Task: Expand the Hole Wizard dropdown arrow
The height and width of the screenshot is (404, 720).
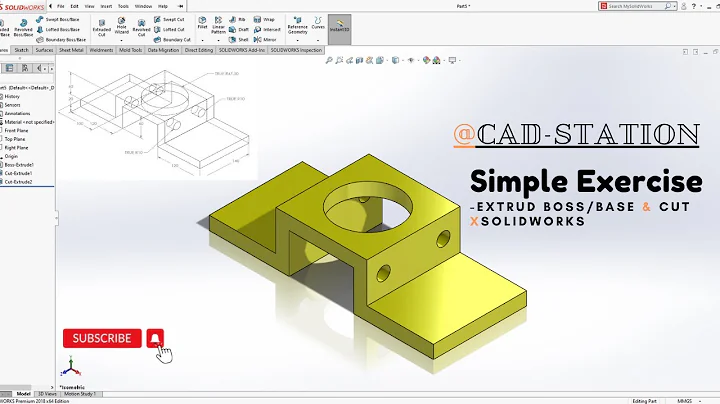Action: click(122, 40)
